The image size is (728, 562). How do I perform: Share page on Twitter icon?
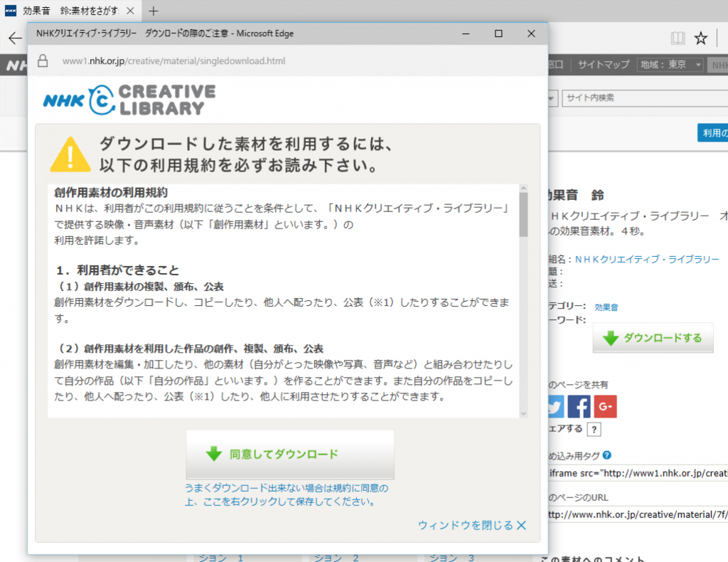coord(556,406)
